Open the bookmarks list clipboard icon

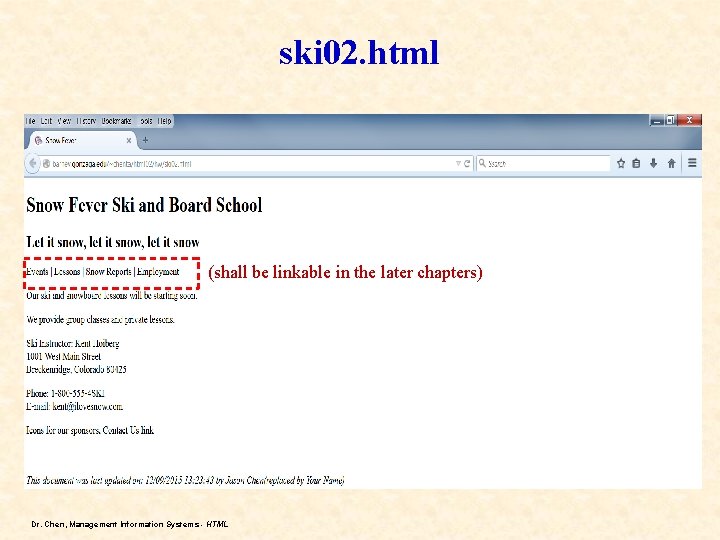point(636,163)
